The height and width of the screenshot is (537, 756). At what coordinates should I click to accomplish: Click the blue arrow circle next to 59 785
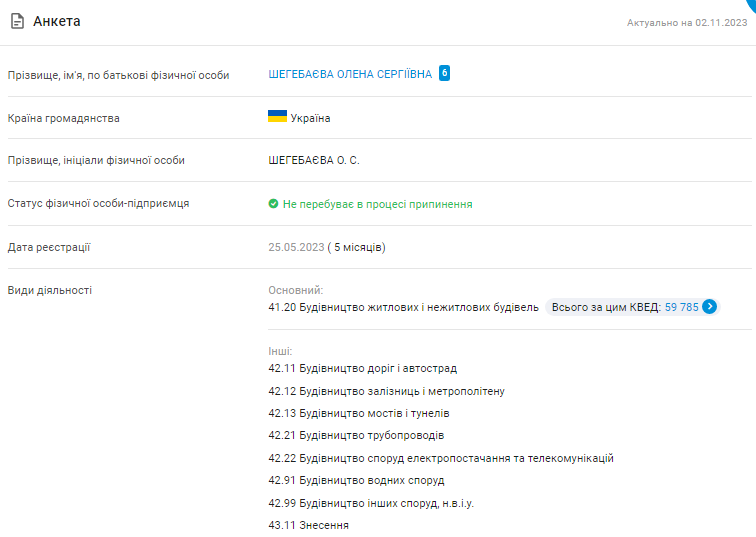(709, 307)
